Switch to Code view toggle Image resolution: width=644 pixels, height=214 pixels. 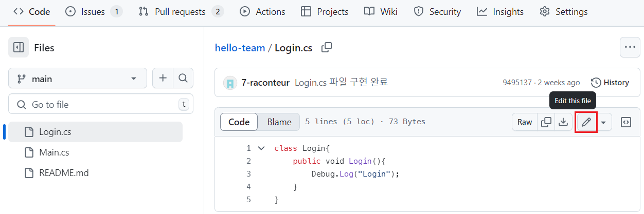point(239,122)
